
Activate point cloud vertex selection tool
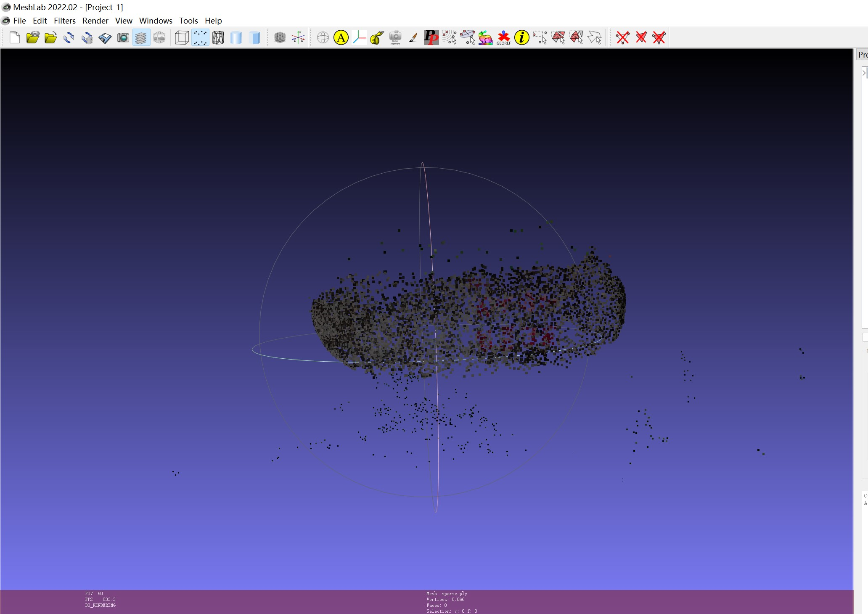click(449, 37)
